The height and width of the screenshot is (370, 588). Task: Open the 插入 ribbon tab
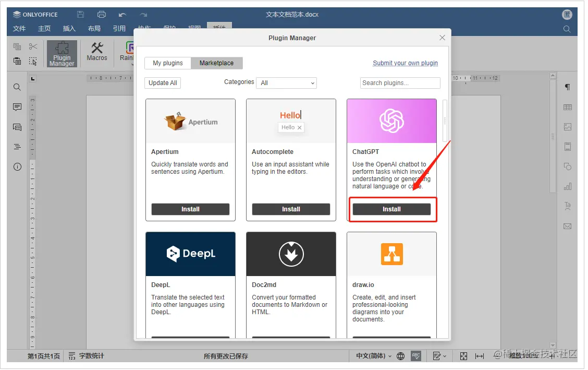point(69,29)
